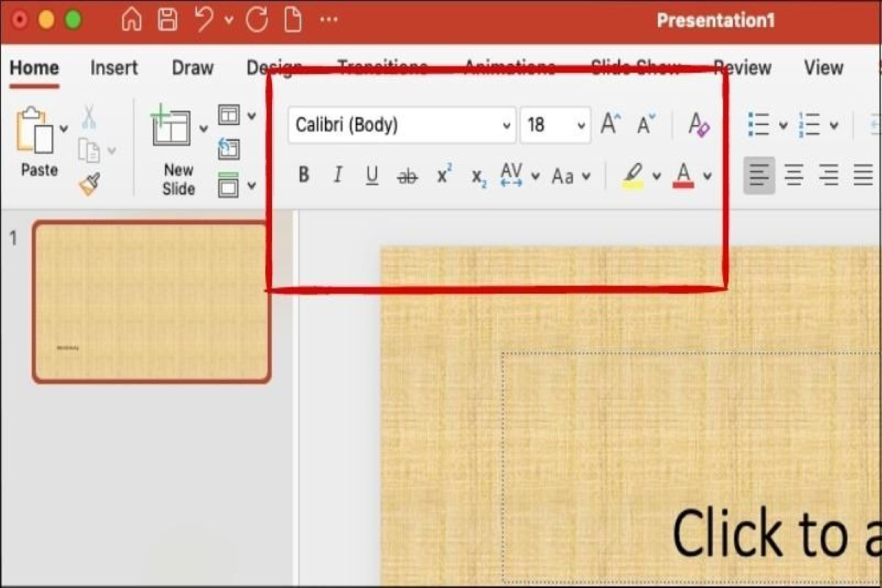Activate the Format Painter brush
Viewport: 882px width, 588px height.
pos(90,184)
